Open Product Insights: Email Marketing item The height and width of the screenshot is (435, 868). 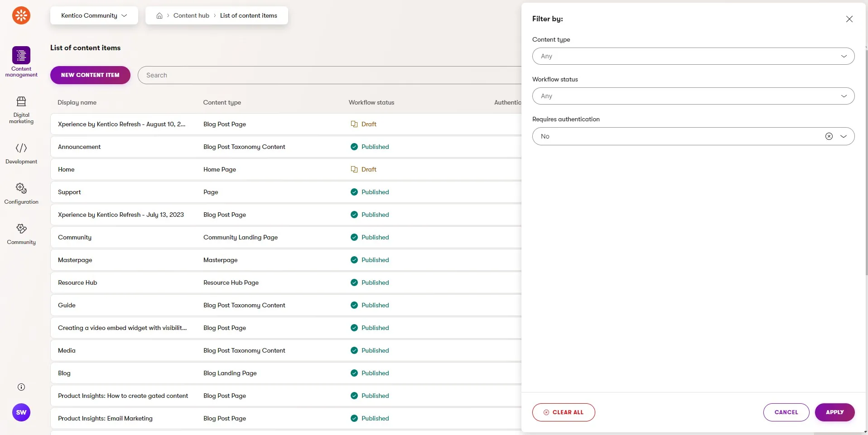point(286,418)
